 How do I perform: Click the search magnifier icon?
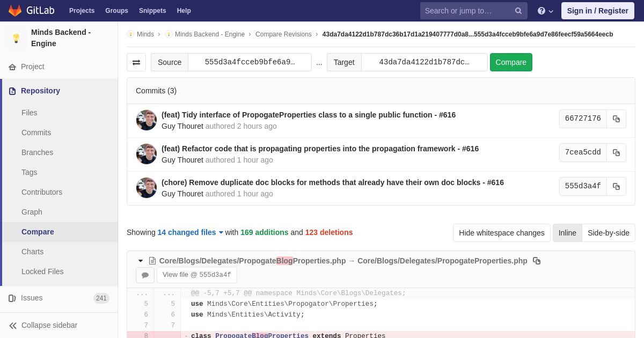point(518,11)
